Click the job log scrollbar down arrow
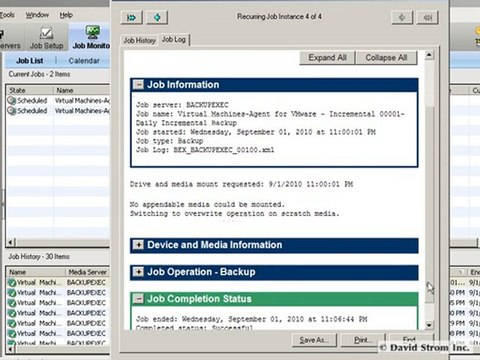The image size is (480, 360). (x=429, y=325)
